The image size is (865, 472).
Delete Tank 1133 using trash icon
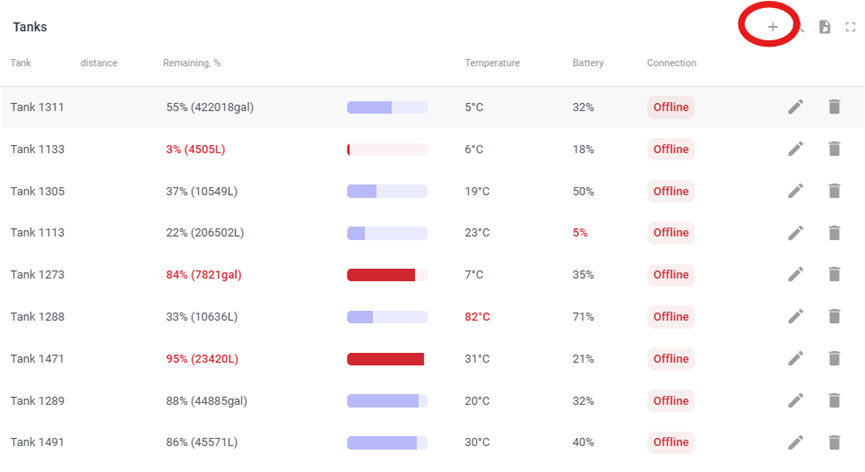834,149
